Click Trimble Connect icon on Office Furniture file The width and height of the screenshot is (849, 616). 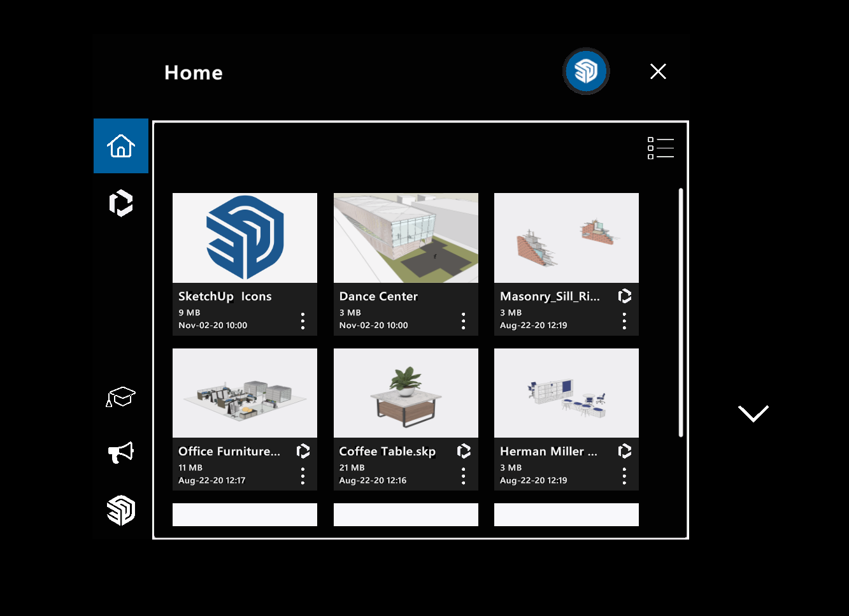(303, 451)
